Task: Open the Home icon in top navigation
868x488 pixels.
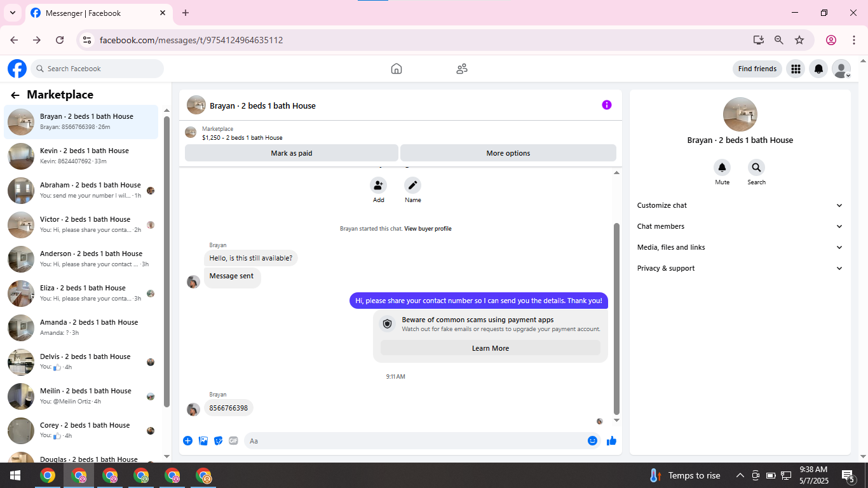Action: click(x=397, y=69)
